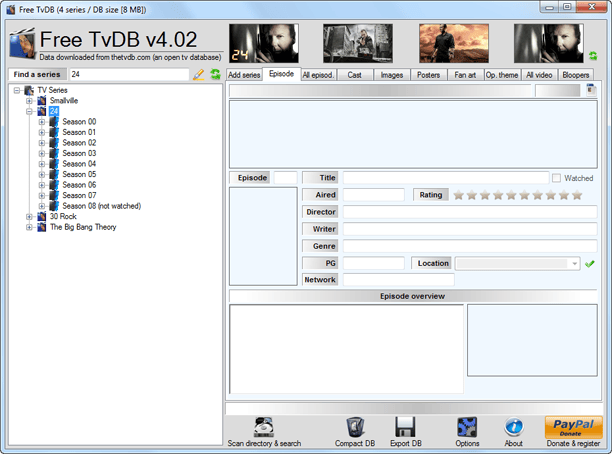Collapse the 24 series node
The image size is (612, 454).
(29, 111)
